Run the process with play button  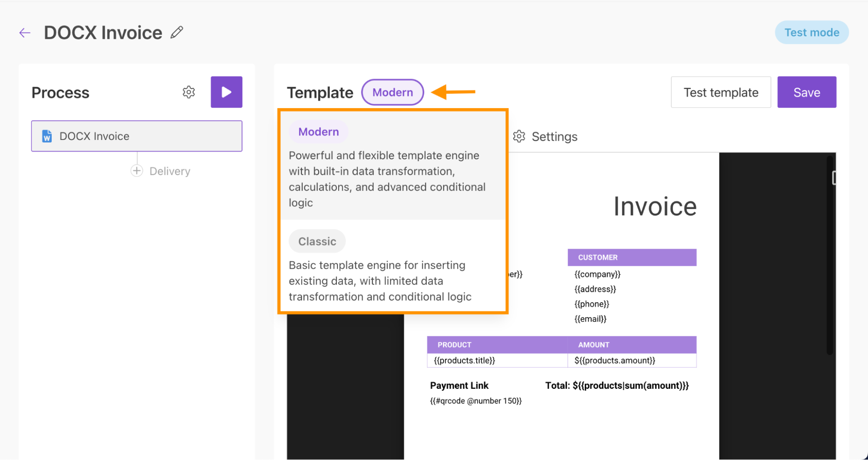(226, 92)
